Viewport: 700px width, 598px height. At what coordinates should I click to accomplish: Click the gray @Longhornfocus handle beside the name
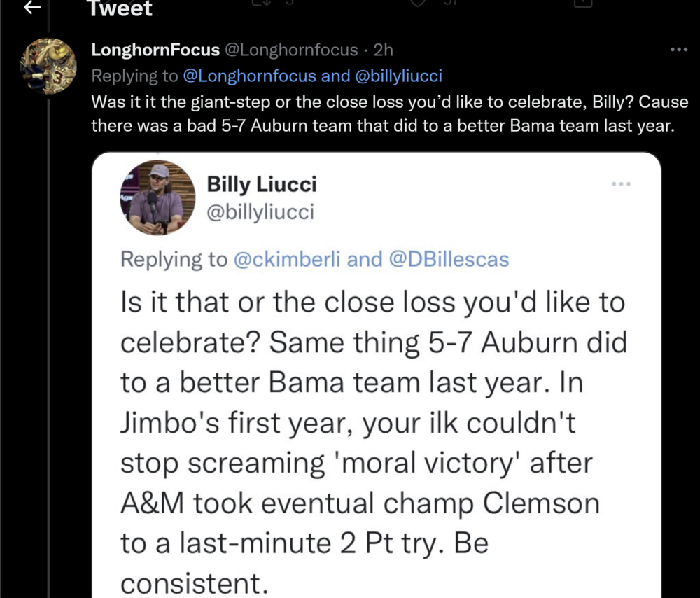point(290,50)
